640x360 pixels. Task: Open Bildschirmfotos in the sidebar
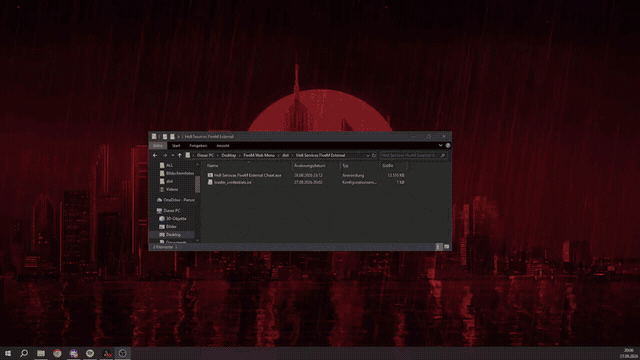(x=177, y=173)
